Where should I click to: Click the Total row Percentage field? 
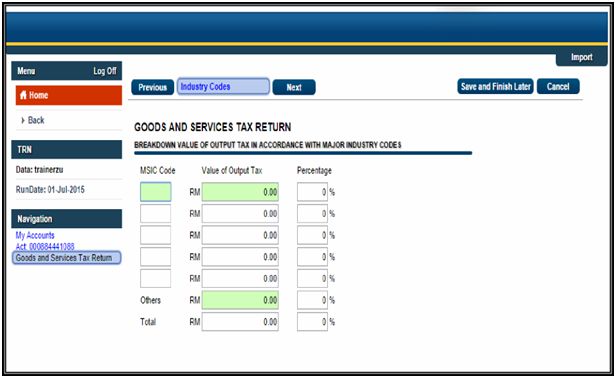click(x=312, y=322)
